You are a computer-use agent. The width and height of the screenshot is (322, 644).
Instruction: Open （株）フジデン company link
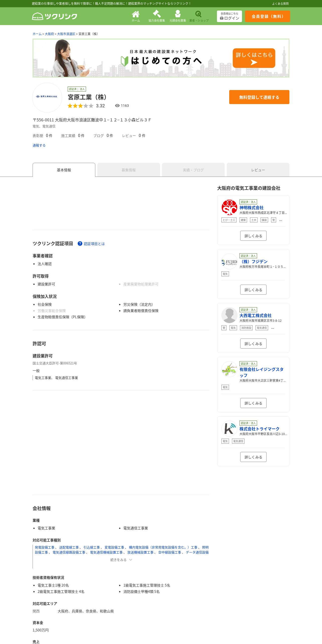[x=254, y=262]
